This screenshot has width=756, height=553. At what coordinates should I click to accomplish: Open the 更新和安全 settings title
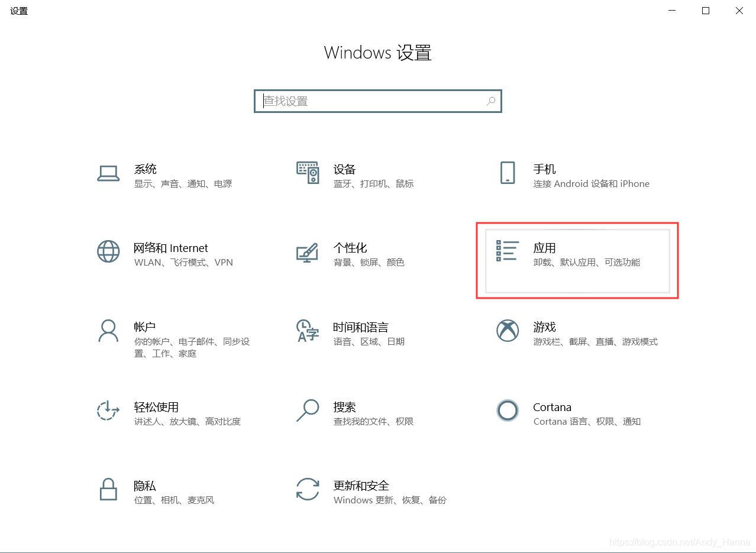coord(361,486)
